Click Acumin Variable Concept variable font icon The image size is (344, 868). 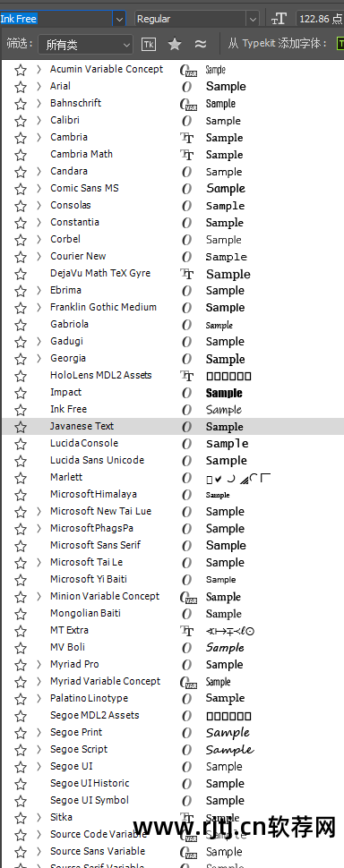point(188,70)
